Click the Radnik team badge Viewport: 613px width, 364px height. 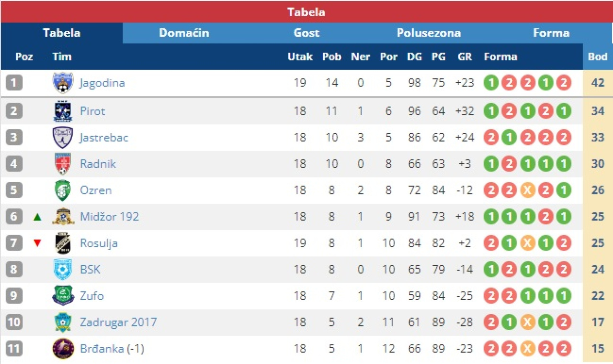pyautogui.click(x=63, y=164)
